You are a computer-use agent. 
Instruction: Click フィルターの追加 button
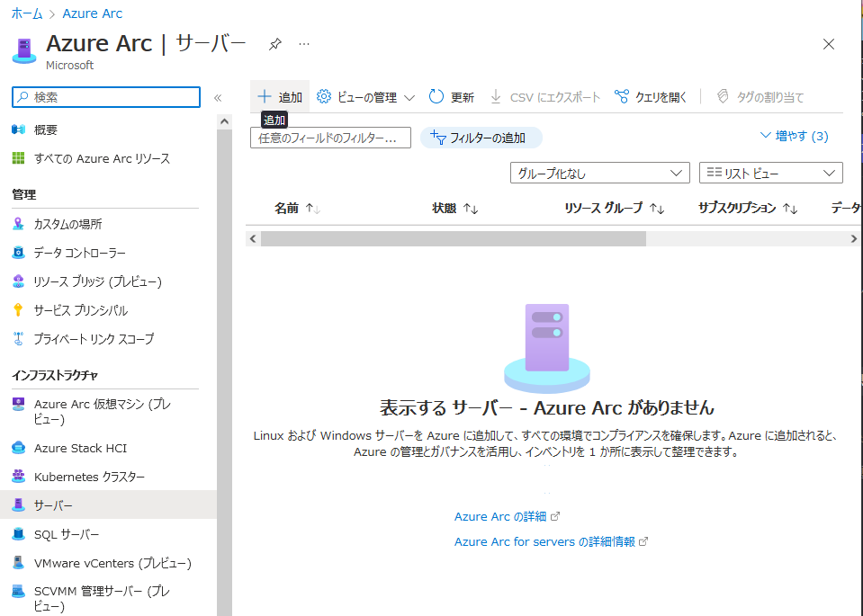click(x=481, y=138)
